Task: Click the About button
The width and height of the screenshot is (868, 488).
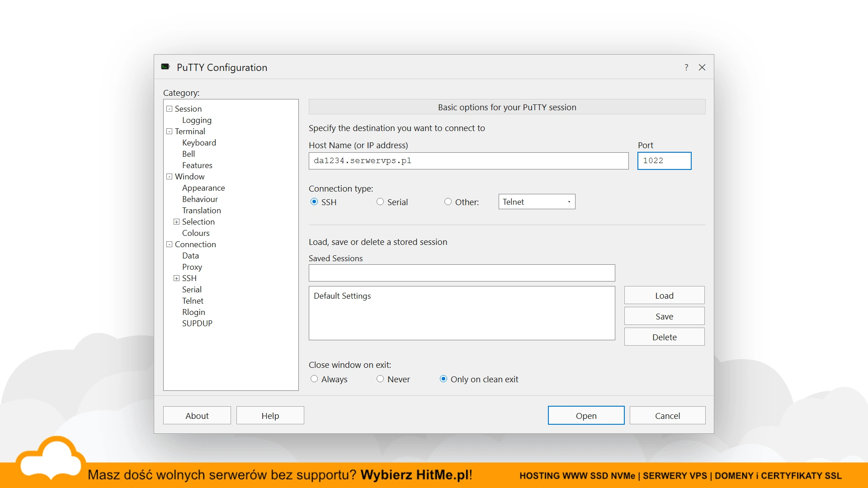Action: pyautogui.click(x=197, y=415)
